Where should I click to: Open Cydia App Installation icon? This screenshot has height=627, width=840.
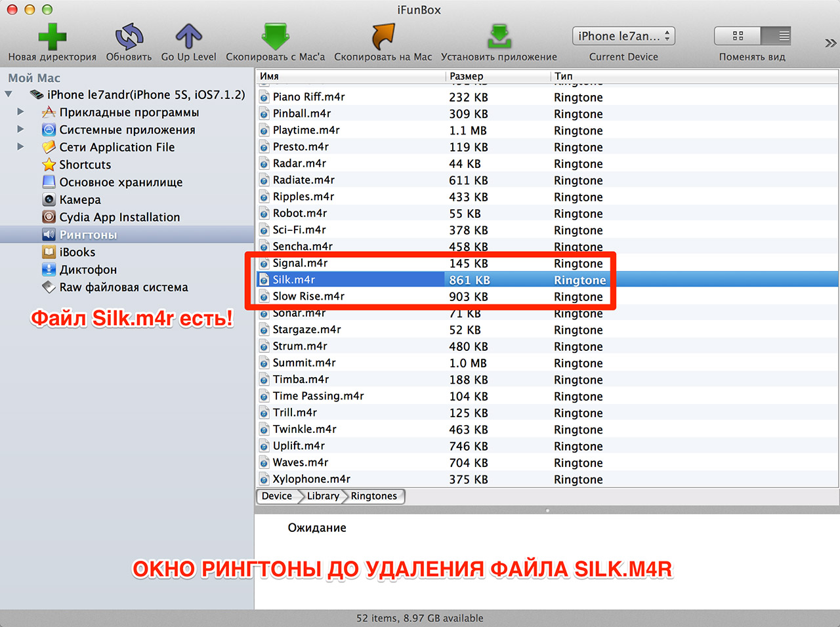(x=49, y=217)
